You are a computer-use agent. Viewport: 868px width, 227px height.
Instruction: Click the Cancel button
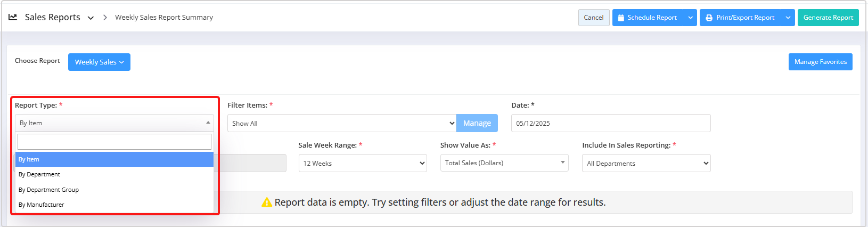[x=594, y=18]
